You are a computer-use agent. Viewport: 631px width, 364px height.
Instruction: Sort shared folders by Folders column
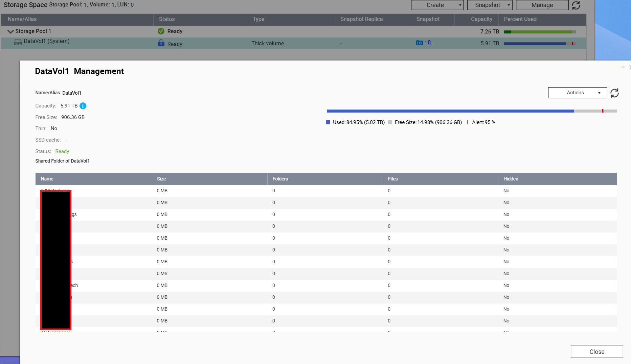tap(325, 179)
